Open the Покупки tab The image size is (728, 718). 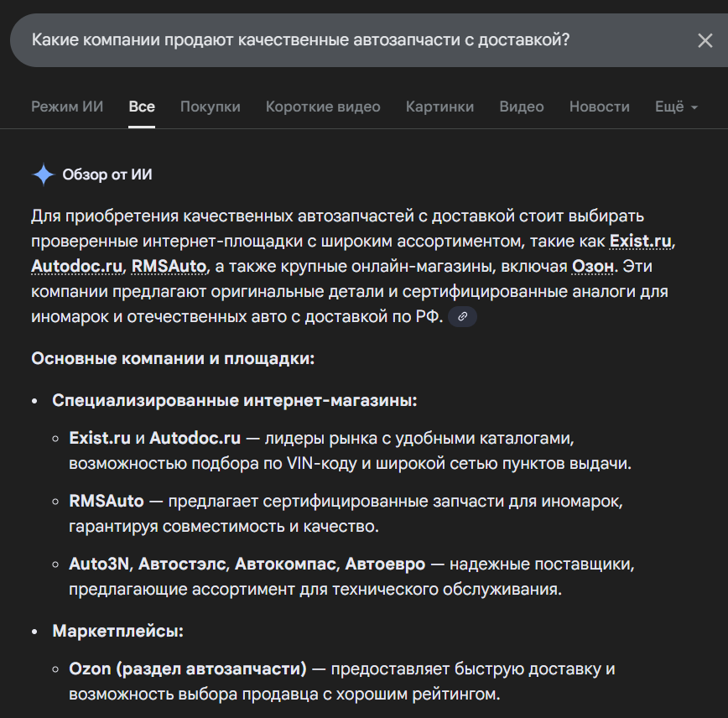click(x=210, y=107)
